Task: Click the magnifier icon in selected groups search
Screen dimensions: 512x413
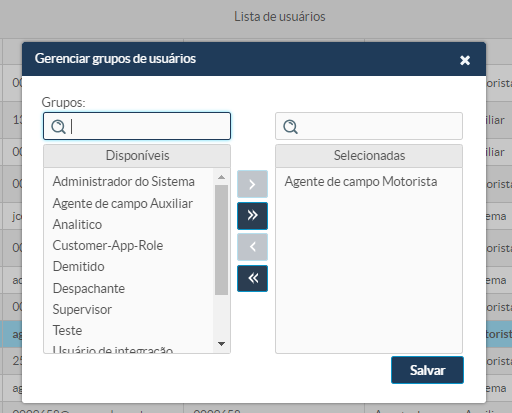Action: click(x=290, y=127)
